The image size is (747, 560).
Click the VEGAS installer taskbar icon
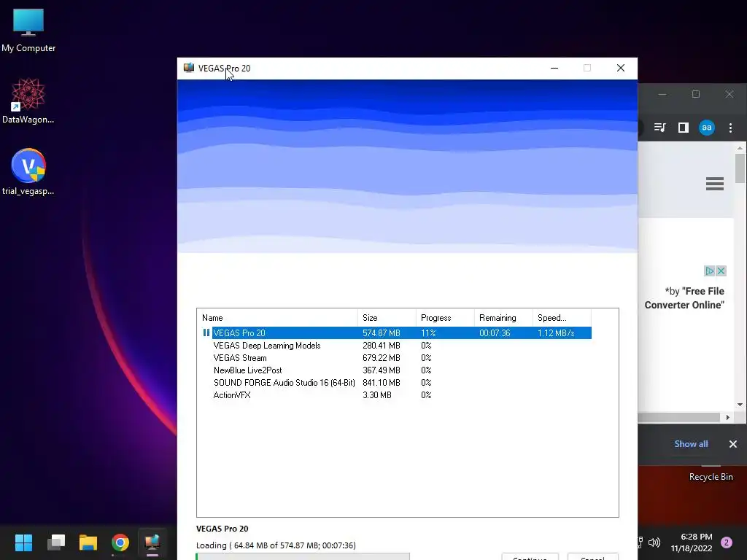coord(152,542)
